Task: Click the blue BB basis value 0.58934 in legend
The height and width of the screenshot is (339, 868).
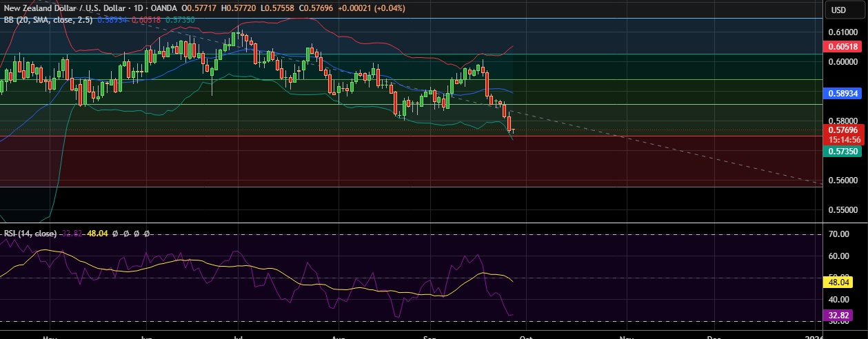Action: pyautogui.click(x=111, y=20)
